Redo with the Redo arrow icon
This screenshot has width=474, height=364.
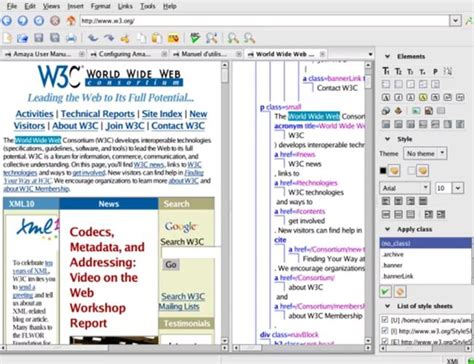pyautogui.click(x=109, y=38)
